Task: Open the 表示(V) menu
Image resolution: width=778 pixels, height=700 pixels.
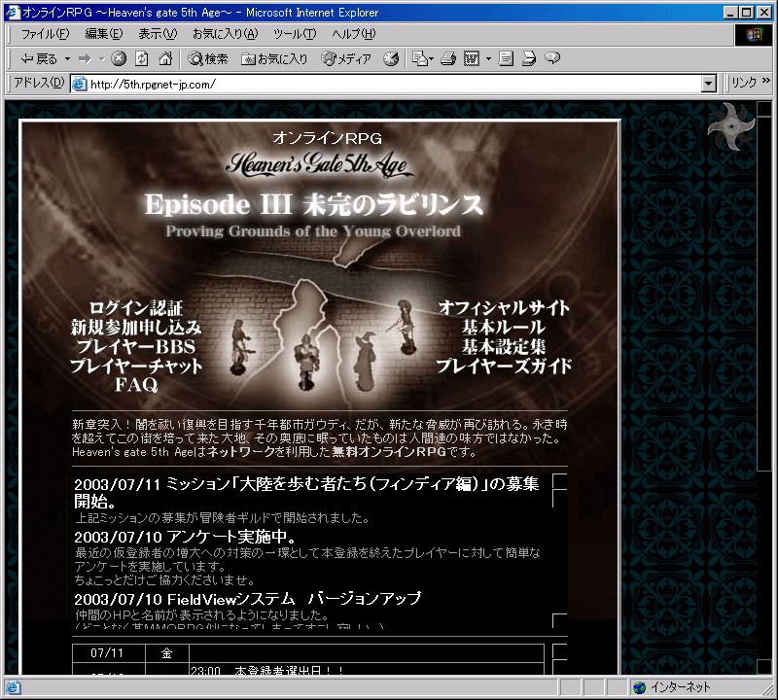Action: (158, 34)
